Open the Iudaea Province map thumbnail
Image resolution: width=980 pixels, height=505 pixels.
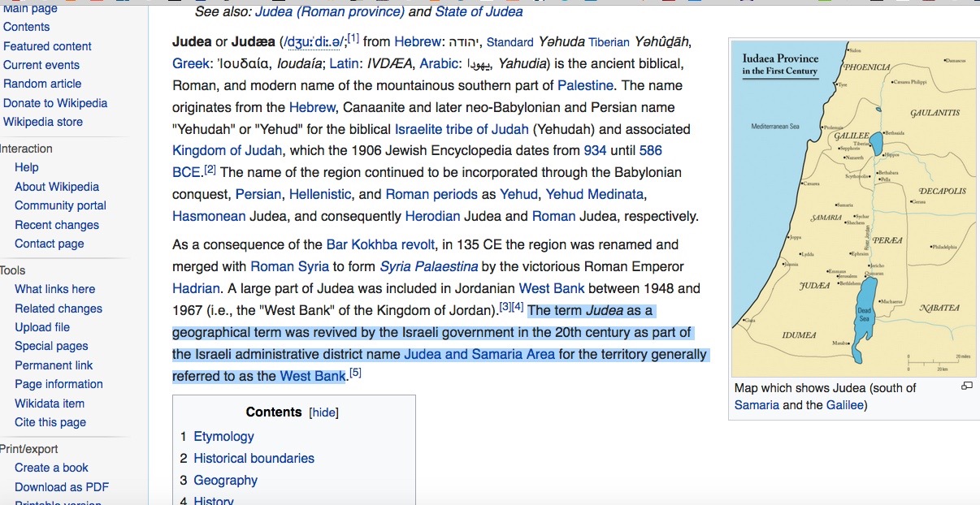tap(853, 209)
